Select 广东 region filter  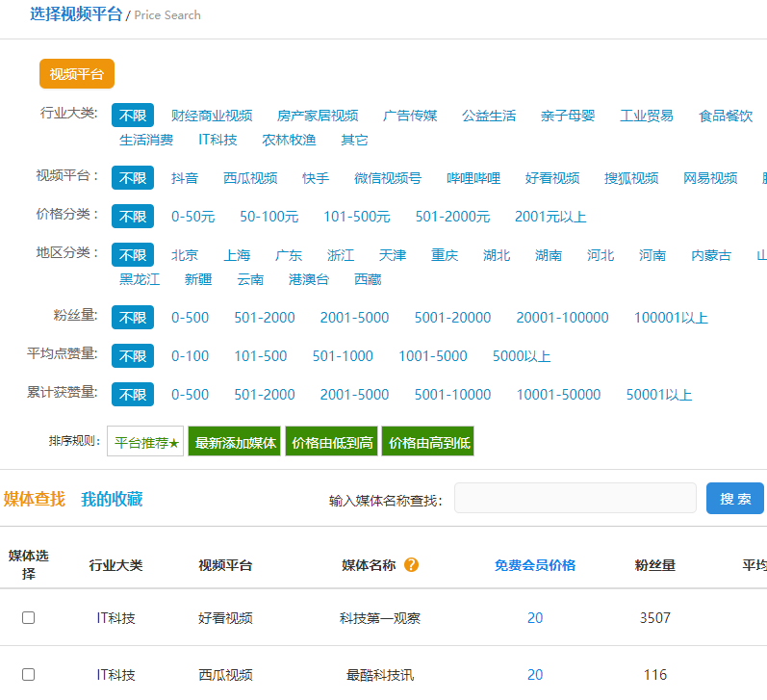[289, 255]
